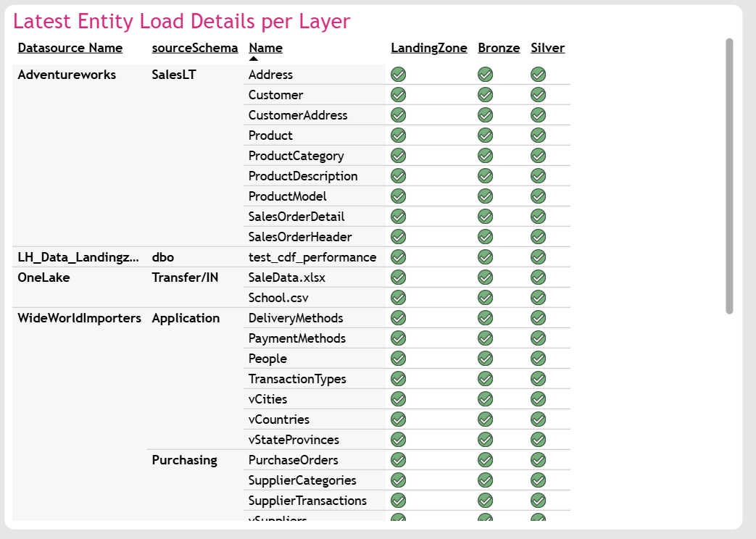756x539 pixels.
Task: Click LandingZone checkmark for DeliveryMethods
Action: [398, 318]
